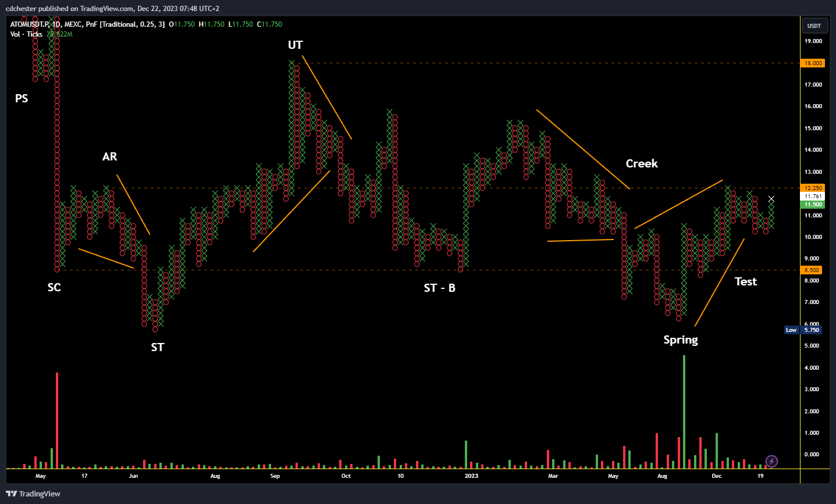
Task: Click the Vol · Ticks indicator legend
Action: pyautogui.click(x=26, y=34)
